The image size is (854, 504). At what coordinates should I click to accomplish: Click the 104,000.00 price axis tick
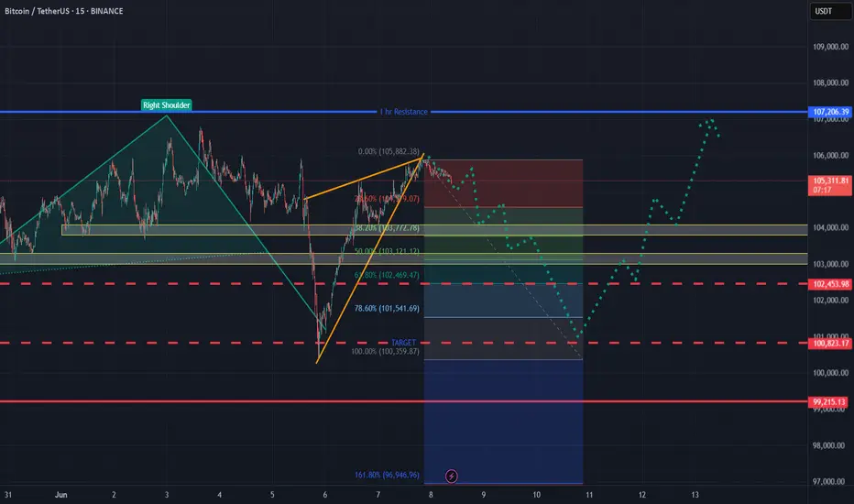(830, 228)
